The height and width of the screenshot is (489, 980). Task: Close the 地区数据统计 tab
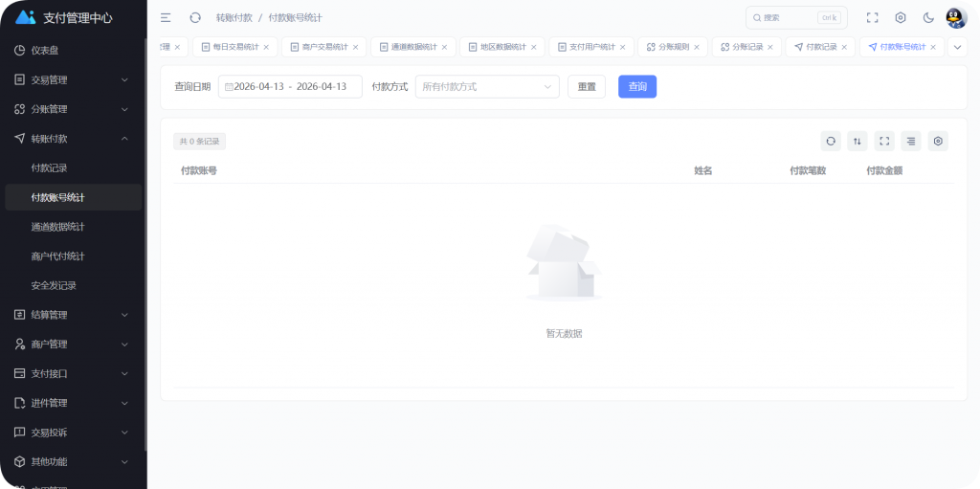point(533,47)
